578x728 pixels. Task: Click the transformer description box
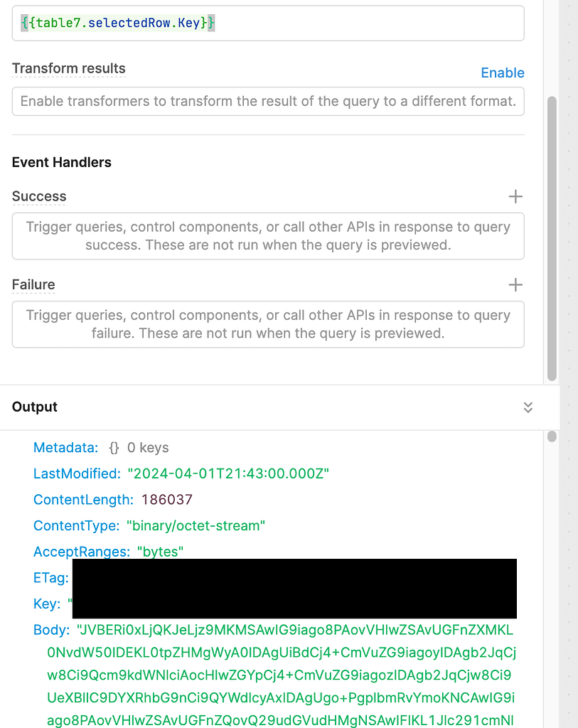pyautogui.click(x=268, y=101)
